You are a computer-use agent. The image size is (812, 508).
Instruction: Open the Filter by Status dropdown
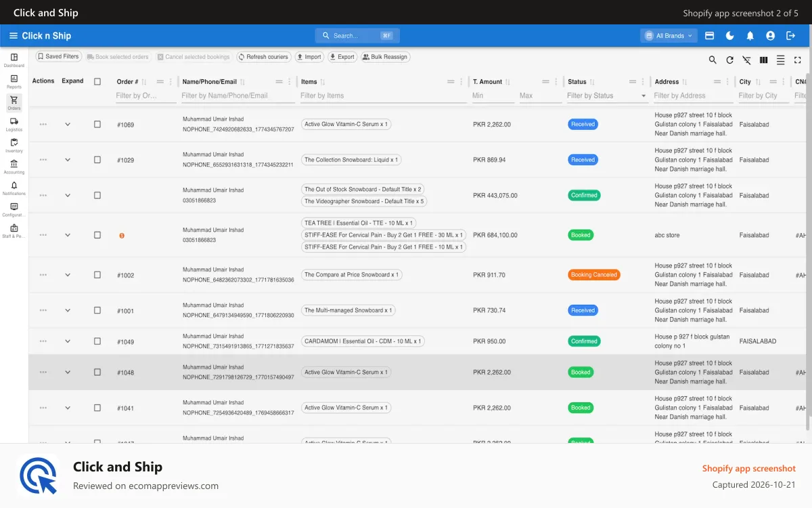(x=606, y=96)
